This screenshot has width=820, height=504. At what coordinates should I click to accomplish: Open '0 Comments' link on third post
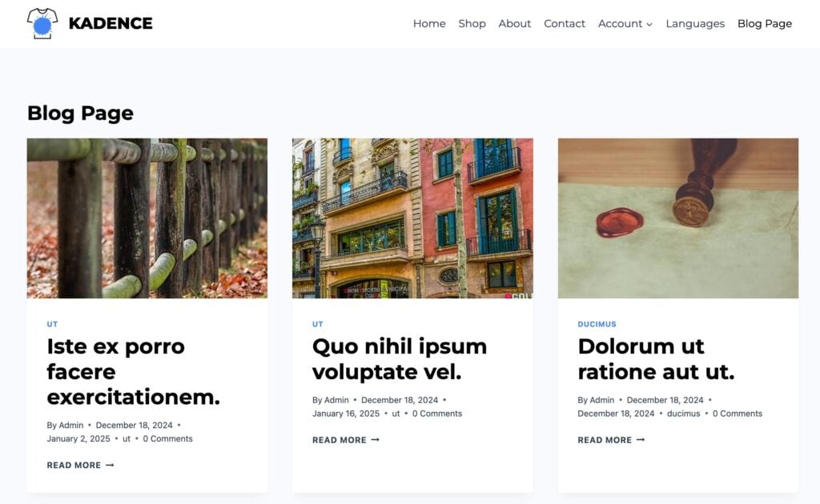[x=737, y=414]
